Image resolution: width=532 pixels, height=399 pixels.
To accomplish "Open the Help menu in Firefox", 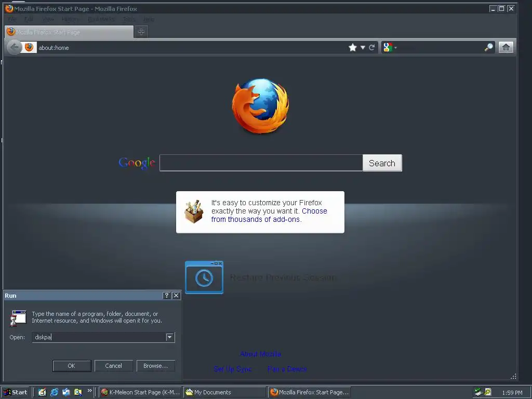I will 149,19.
